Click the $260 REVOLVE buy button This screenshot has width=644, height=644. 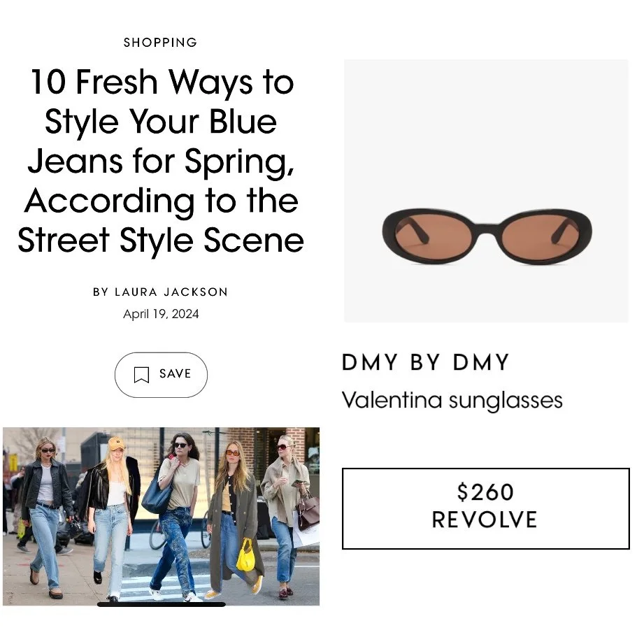point(486,508)
